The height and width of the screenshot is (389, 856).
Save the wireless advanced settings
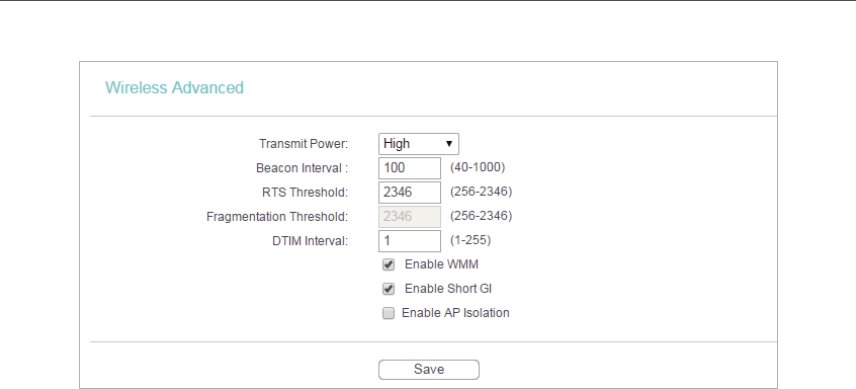tap(429, 369)
